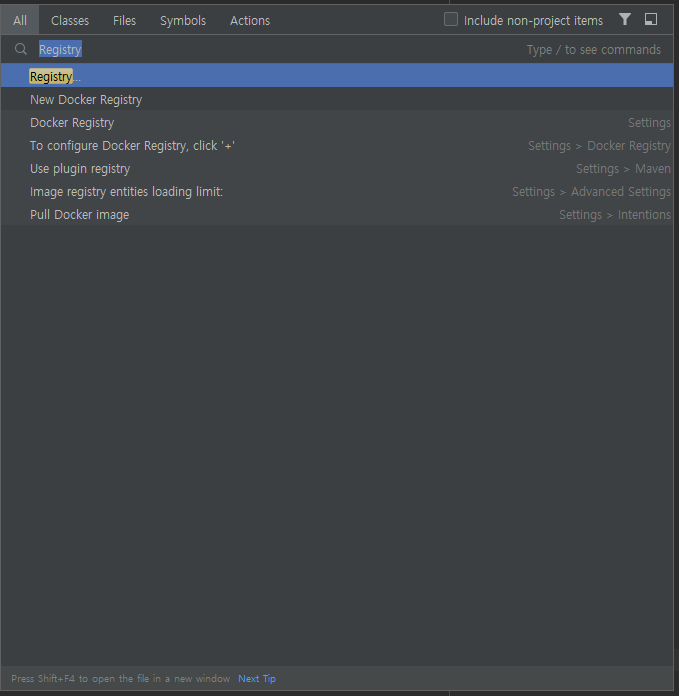The height and width of the screenshot is (696, 679).
Task: Open the filter funnel icon
Action: (x=625, y=19)
